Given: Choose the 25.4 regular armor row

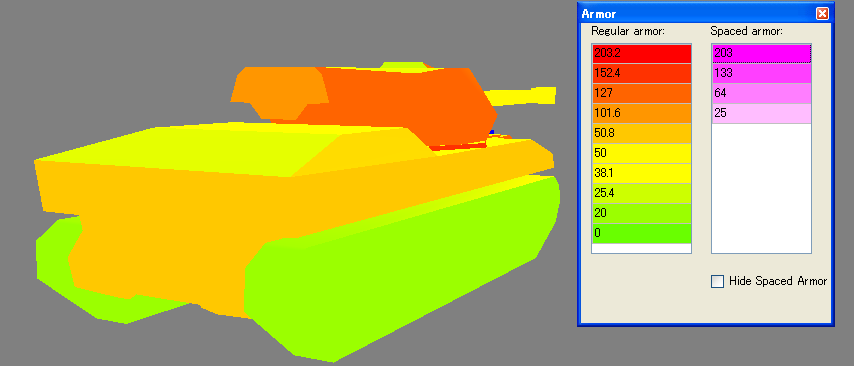Looking at the screenshot, I should [x=642, y=193].
